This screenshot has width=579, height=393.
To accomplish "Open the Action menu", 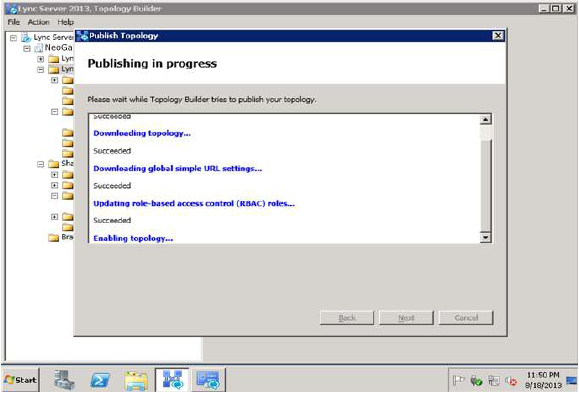I will click(38, 22).
